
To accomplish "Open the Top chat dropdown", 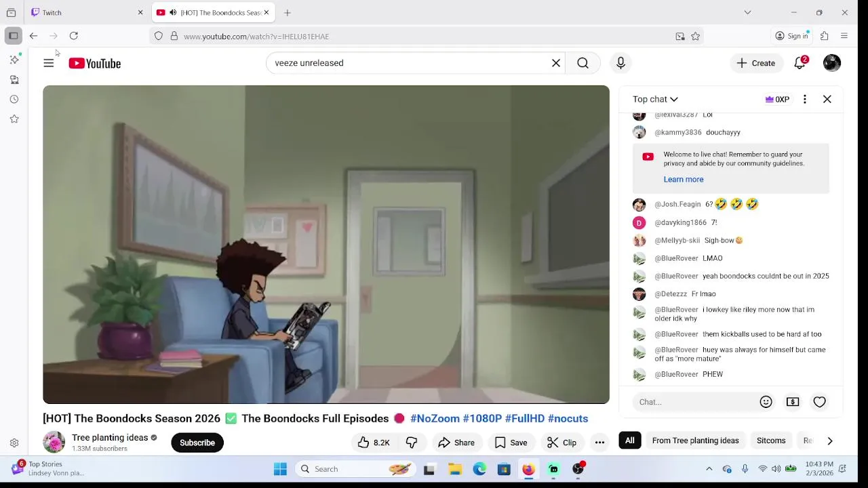I will (x=655, y=99).
